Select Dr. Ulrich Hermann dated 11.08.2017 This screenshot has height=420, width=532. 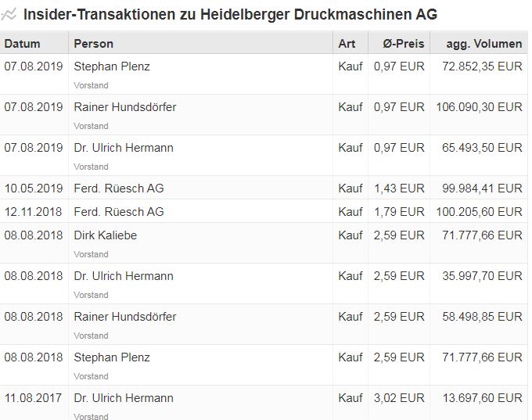pyautogui.click(x=124, y=398)
